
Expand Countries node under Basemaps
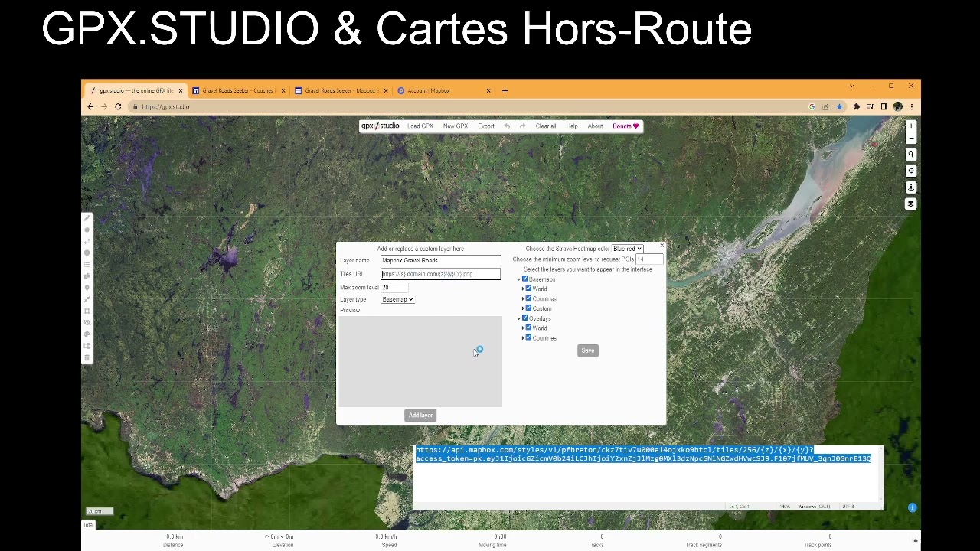[523, 298]
